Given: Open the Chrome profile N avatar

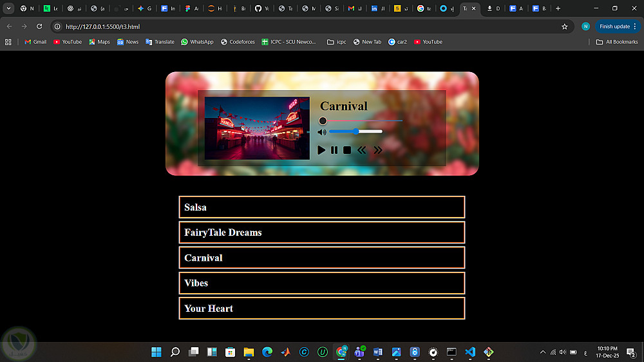Looking at the screenshot, I should (585, 26).
